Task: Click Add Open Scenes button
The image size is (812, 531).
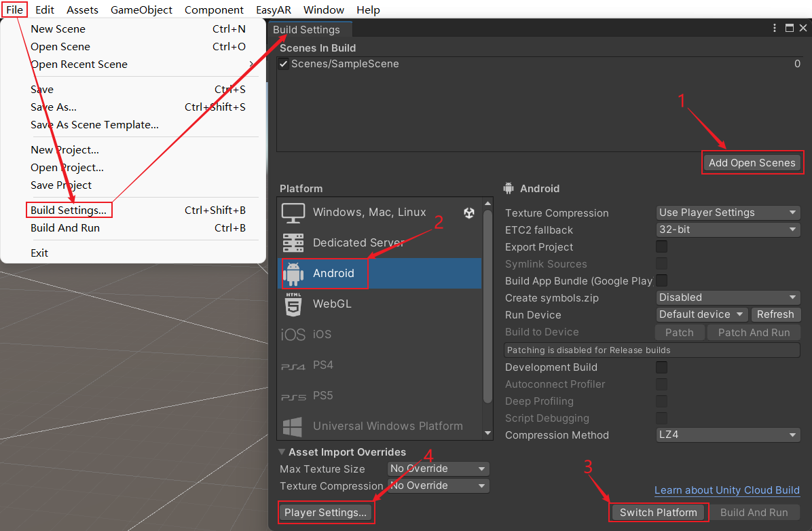Action: pos(752,163)
